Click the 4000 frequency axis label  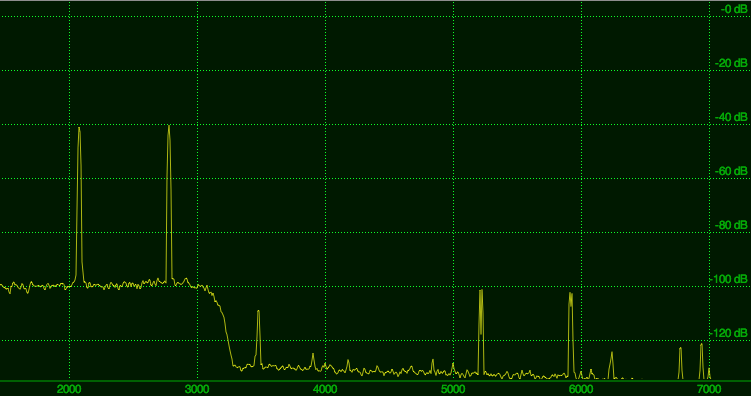click(325, 388)
